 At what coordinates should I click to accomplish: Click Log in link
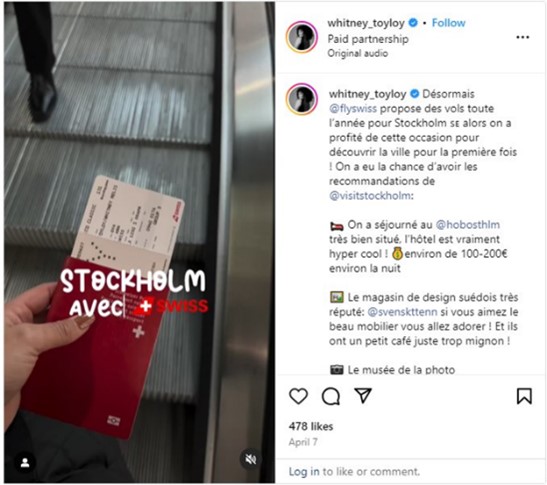pos(304,471)
